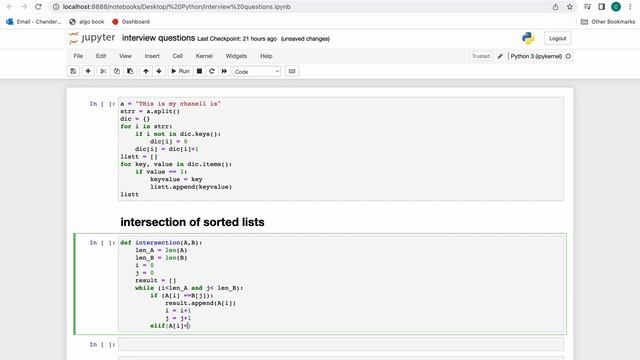This screenshot has height=360, width=640.
Task: Open the File menu
Action: tap(78, 56)
